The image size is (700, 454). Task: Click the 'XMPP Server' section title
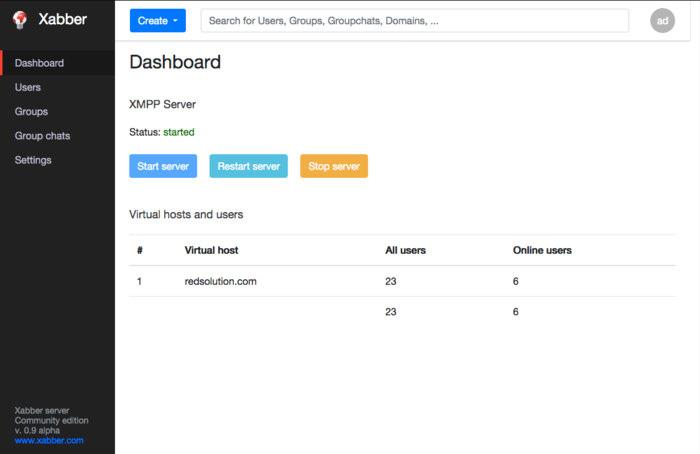click(x=162, y=104)
